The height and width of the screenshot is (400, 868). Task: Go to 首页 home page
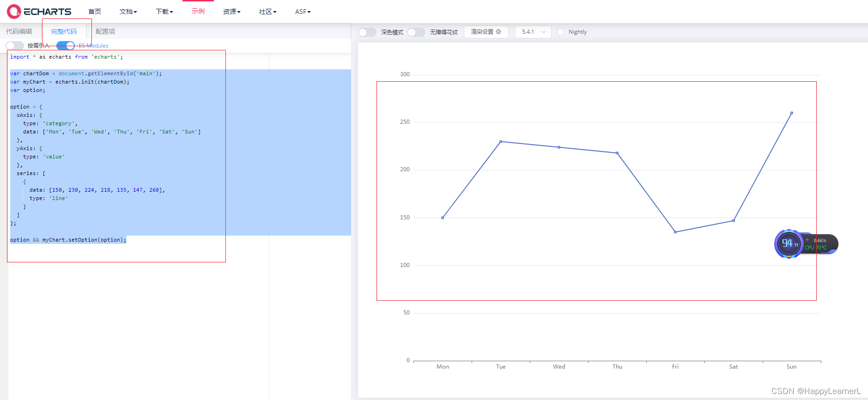tap(95, 12)
